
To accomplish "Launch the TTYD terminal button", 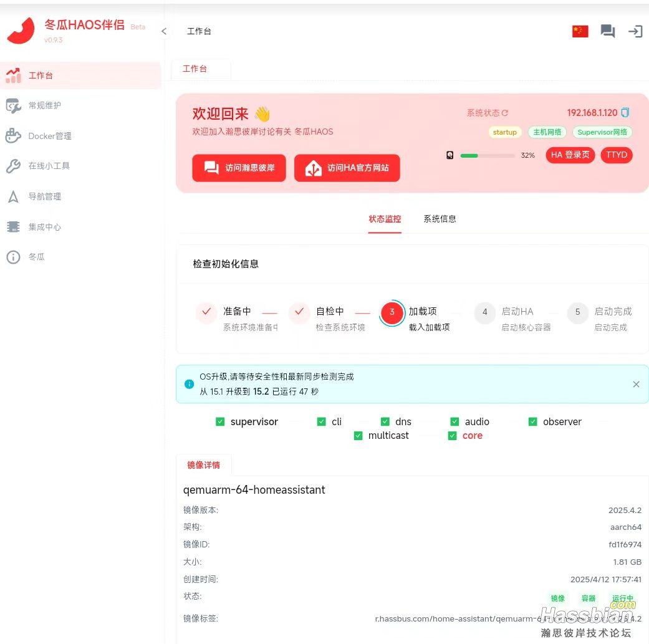I will click(617, 155).
